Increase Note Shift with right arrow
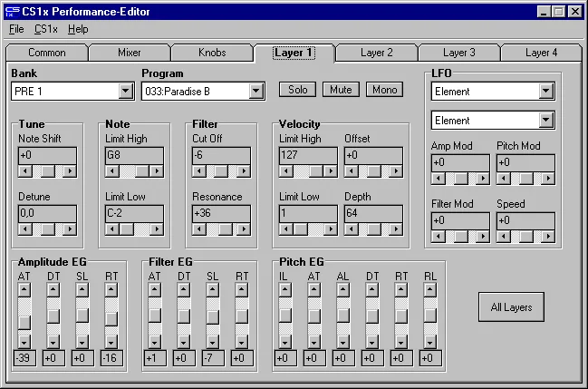 [70, 171]
